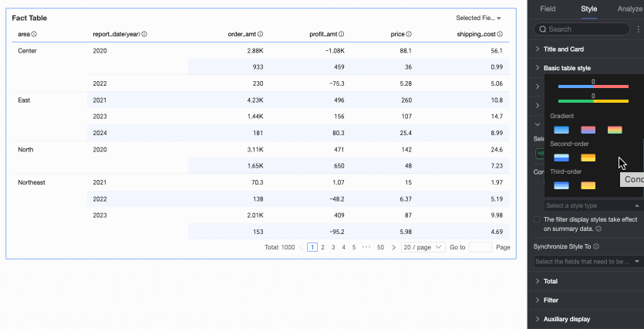Click the Fact Table title

[x=29, y=18]
